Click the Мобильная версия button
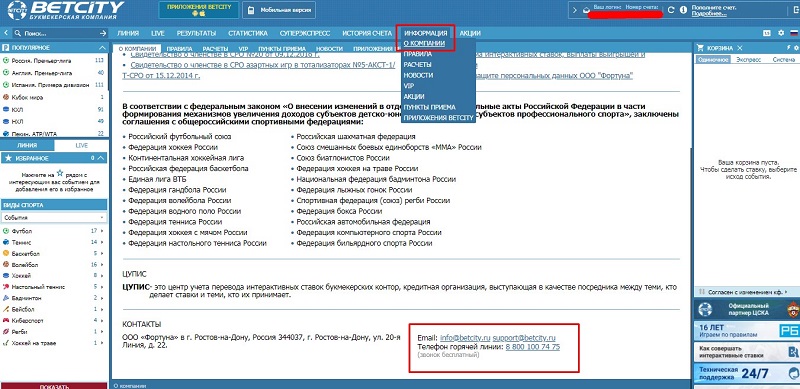This screenshot has height=389, width=800. tap(279, 10)
